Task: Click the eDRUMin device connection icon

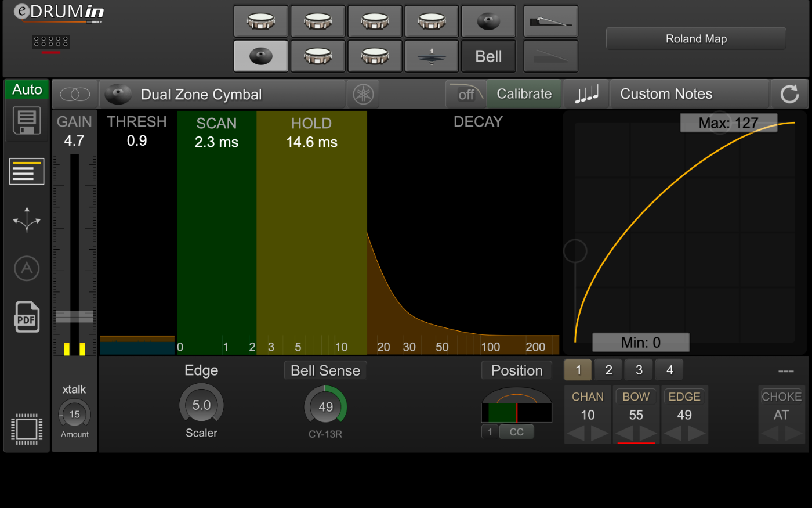Action: pyautogui.click(x=51, y=43)
